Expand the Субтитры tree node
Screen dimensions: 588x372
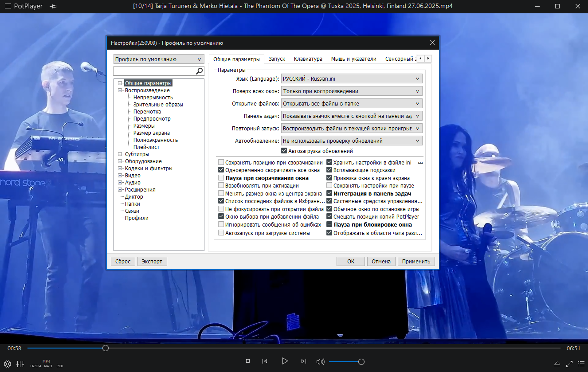click(x=120, y=154)
